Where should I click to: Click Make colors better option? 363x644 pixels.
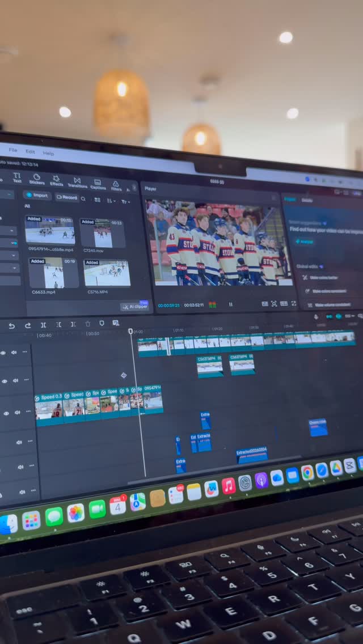pyautogui.click(x=320, y=278)
